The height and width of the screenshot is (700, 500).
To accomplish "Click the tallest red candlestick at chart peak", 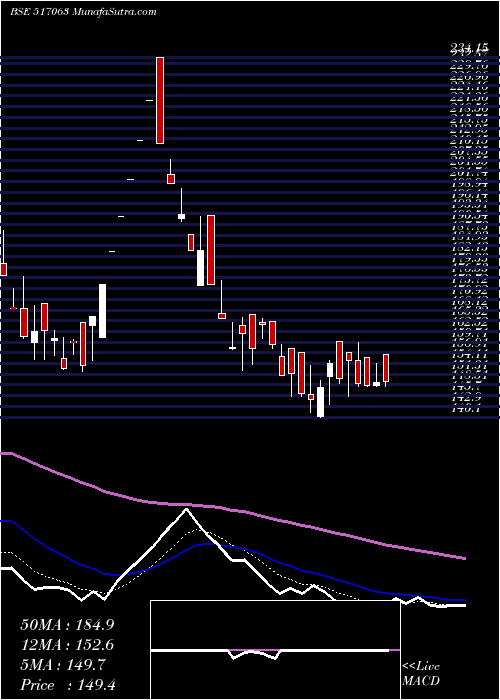I will coord(160,100).
